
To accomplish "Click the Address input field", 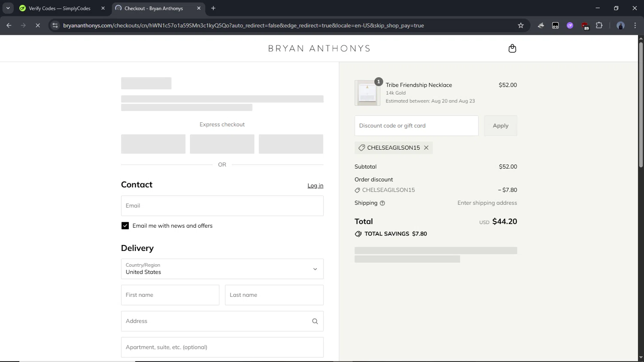I will pos(222,321).
